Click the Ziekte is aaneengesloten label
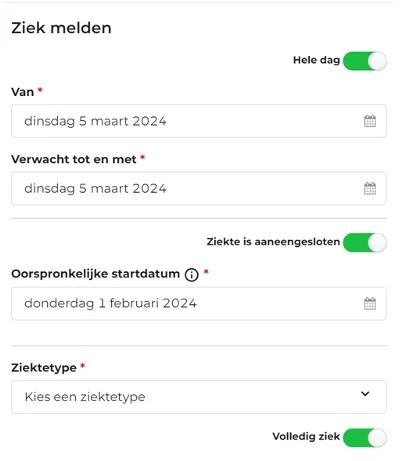Screen dimensions: 400x461 pyautogui.click(x=273, y=242)
